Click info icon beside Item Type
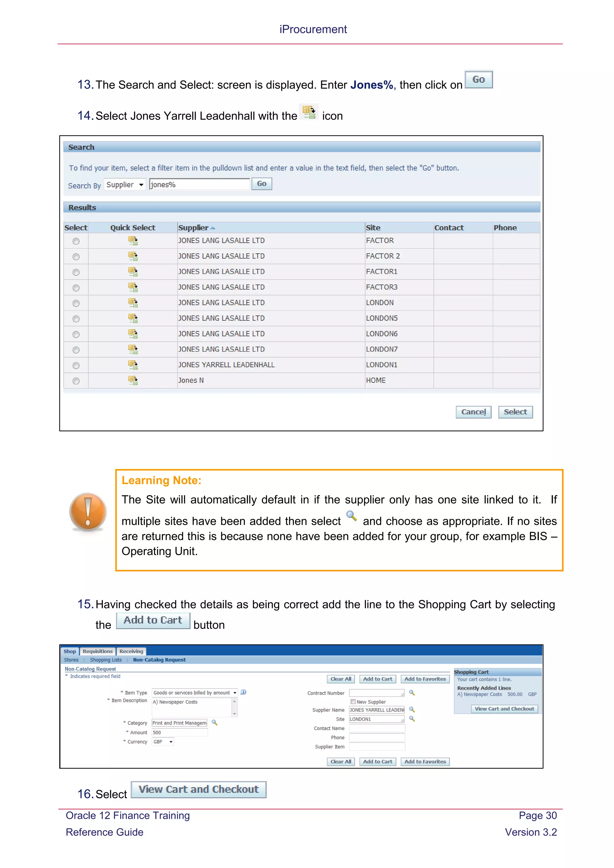 [x=243, y=692]
